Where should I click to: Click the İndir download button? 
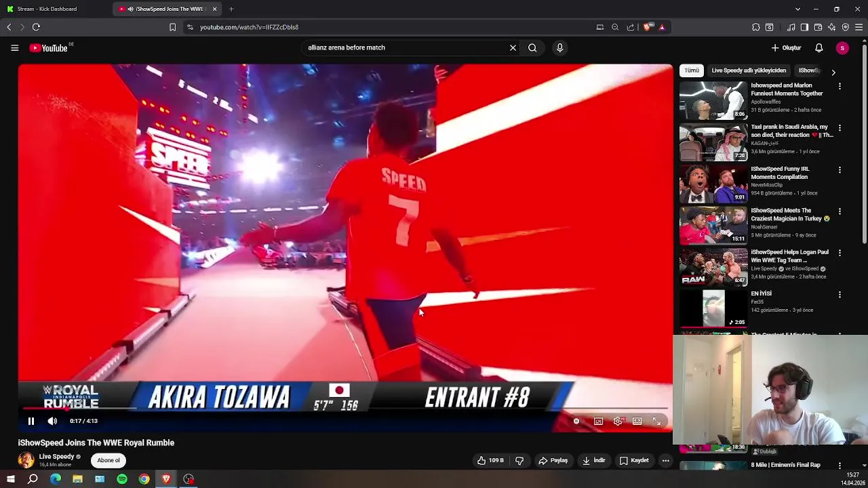(593, 460)
